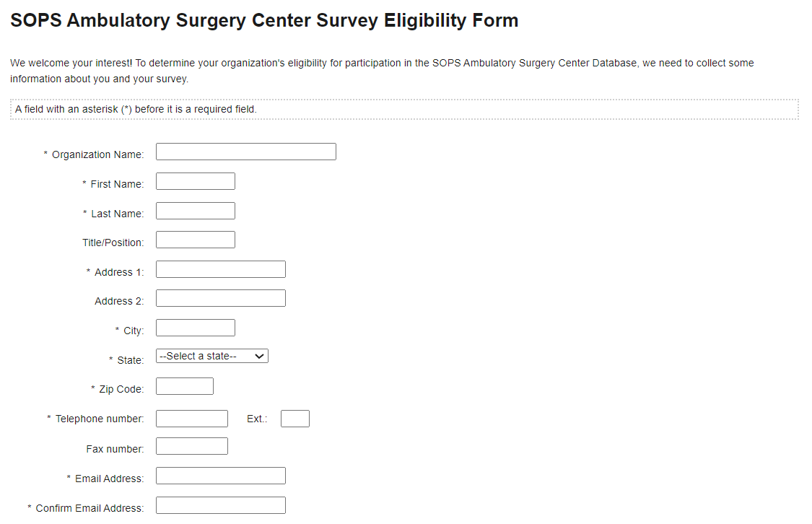
Task: Open the Select a state dropdown
Action: click(x=212, y=356)
